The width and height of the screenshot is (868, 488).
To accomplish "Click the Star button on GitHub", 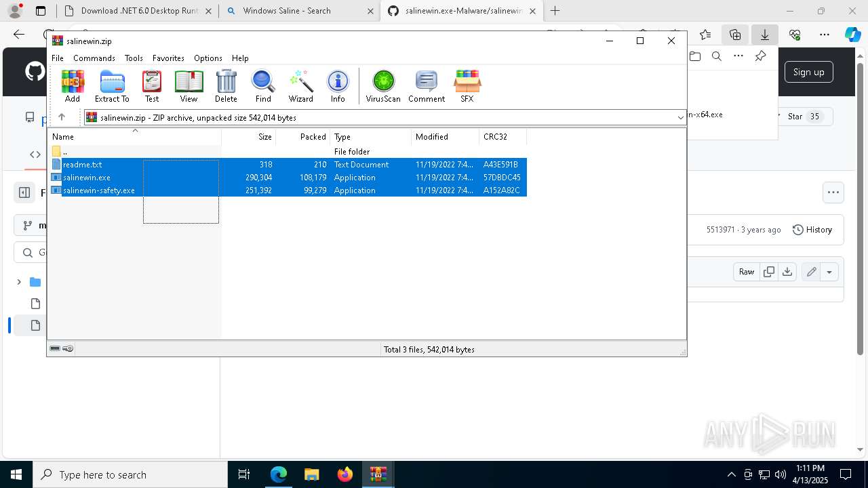I will tap(804, 117).
